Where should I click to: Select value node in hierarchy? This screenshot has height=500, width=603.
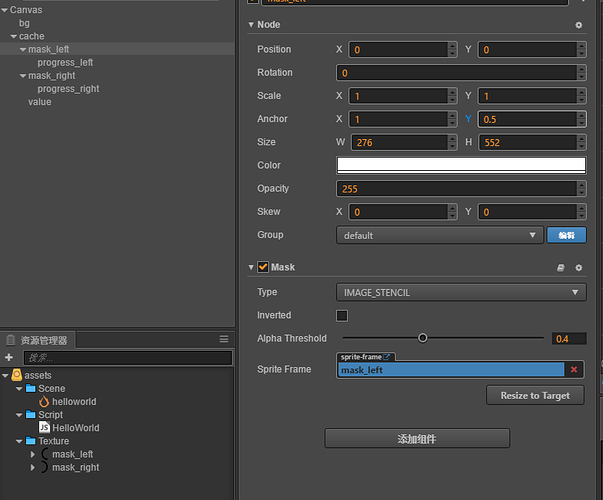tap(40, 102)
